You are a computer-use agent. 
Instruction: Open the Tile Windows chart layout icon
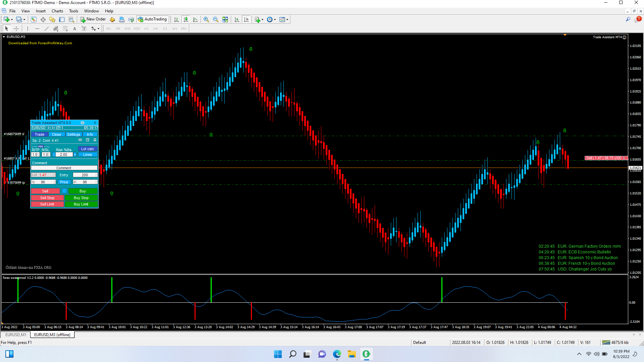point(225,19)
